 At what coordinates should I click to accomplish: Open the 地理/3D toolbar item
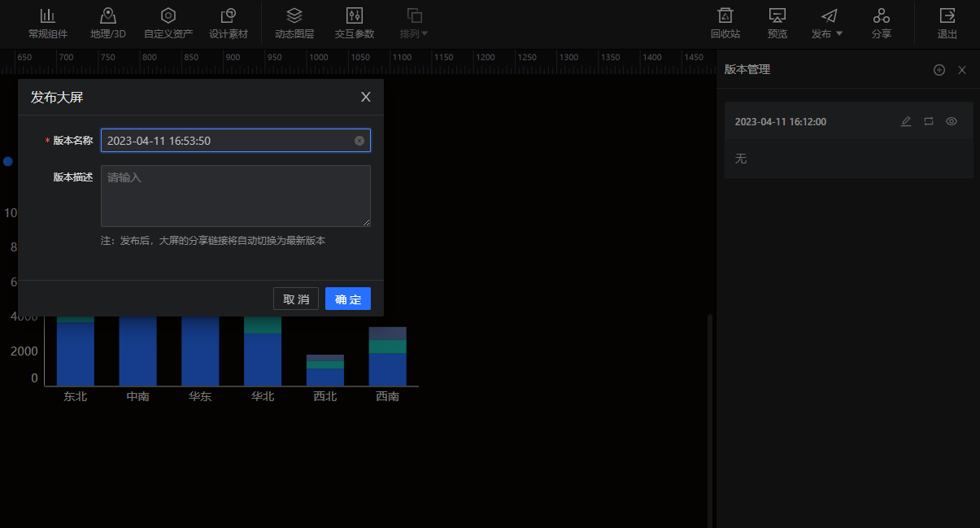tap(107, 23)
